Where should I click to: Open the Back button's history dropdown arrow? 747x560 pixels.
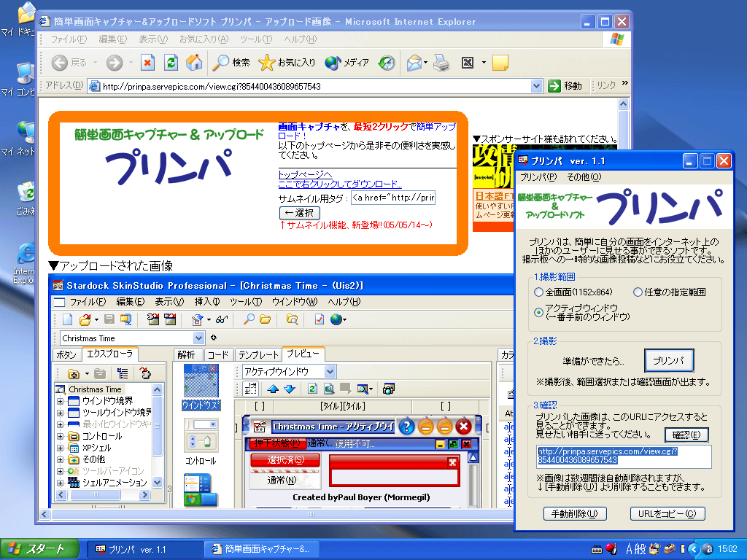(95, 63)
